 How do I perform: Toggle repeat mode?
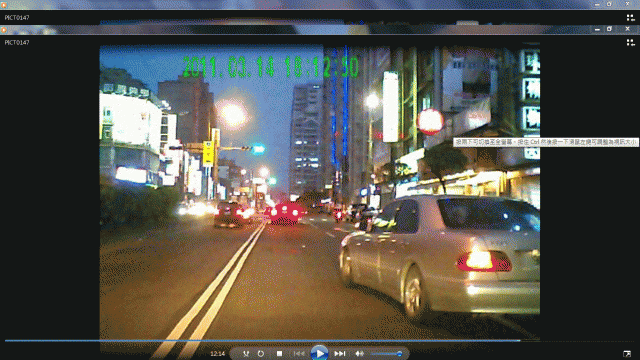click(x=261, y=353)
